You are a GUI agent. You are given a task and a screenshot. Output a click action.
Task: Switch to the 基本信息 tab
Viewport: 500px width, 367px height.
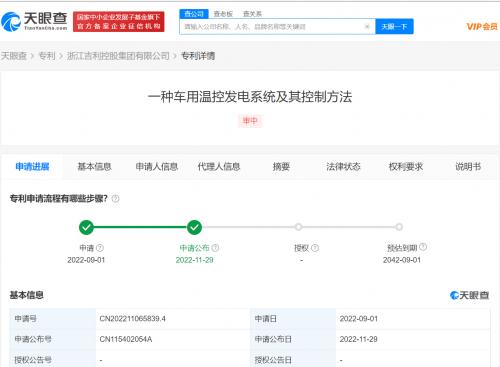pyautogui.click(x=94, y=166)
